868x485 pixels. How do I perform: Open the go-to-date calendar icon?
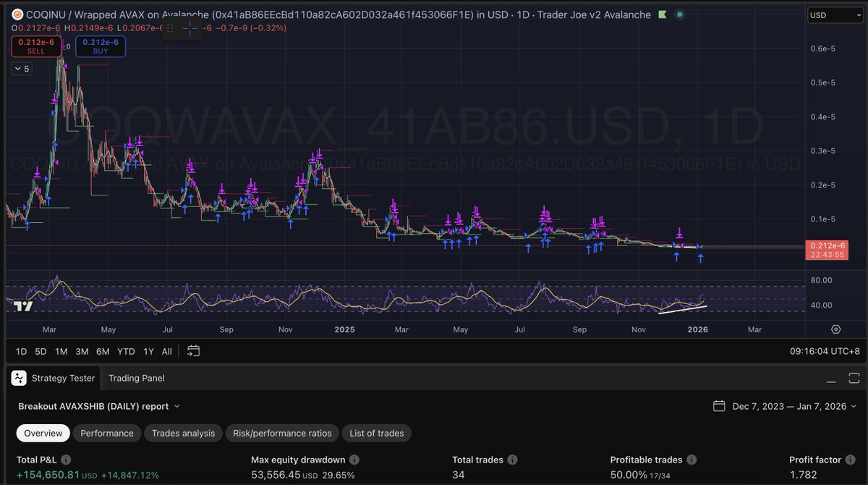[193, 351]
